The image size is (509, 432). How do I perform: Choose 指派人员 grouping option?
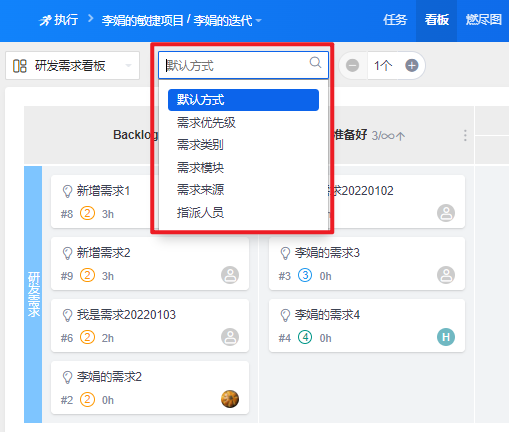(200, 212)
